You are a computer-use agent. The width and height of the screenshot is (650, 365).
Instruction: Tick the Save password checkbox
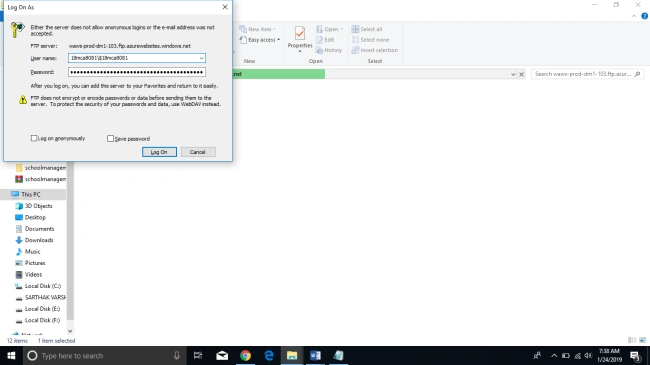[x=110, y=139]
